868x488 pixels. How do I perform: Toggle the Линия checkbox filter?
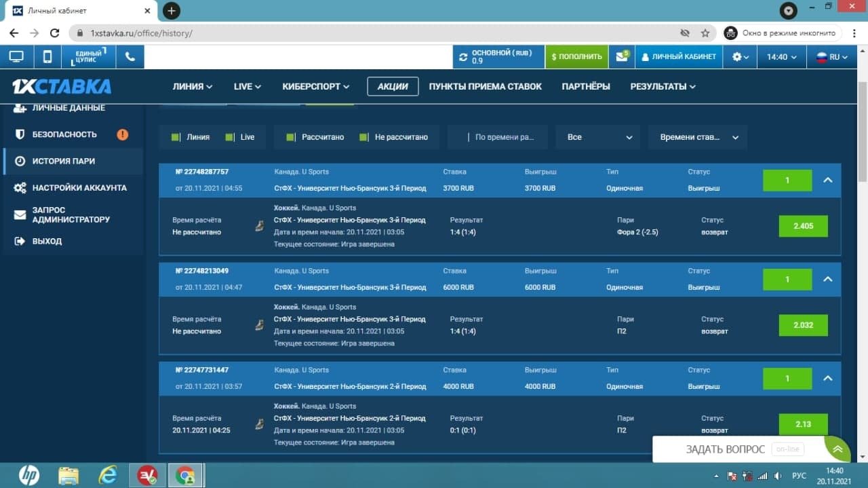point(176,137)
